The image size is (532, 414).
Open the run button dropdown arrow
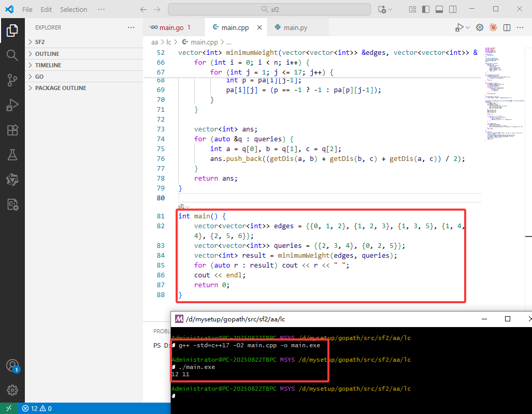[468, 27]
